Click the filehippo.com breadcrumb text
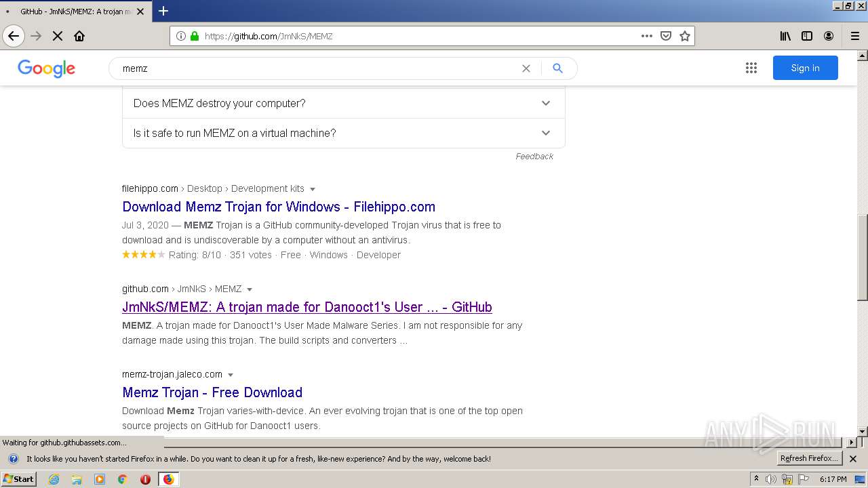The width and height of the screenshot is (868, 488). tap(150, 188)
